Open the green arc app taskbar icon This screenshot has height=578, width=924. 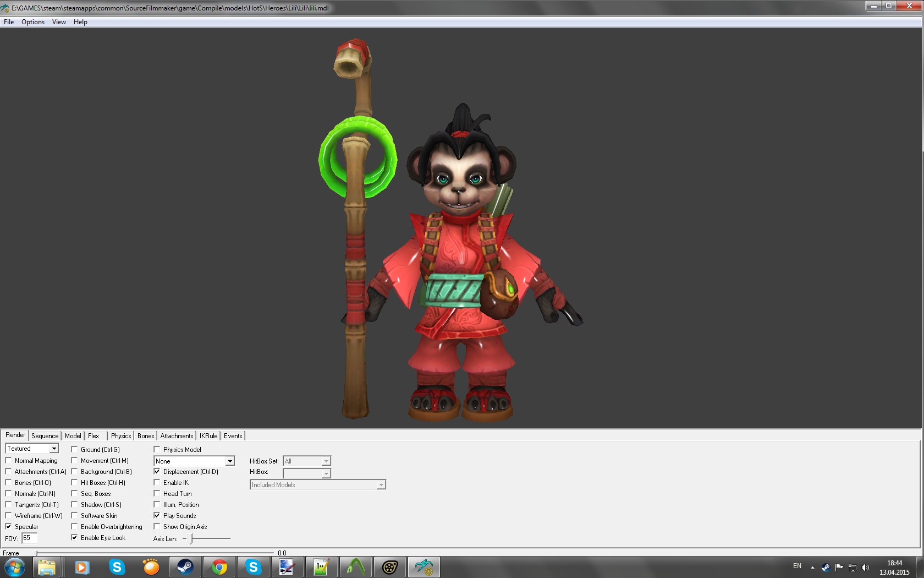[x=355, y=567]
